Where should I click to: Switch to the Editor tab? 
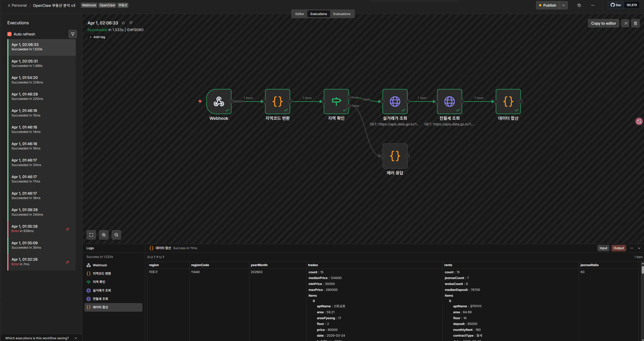tap(300, 14)
